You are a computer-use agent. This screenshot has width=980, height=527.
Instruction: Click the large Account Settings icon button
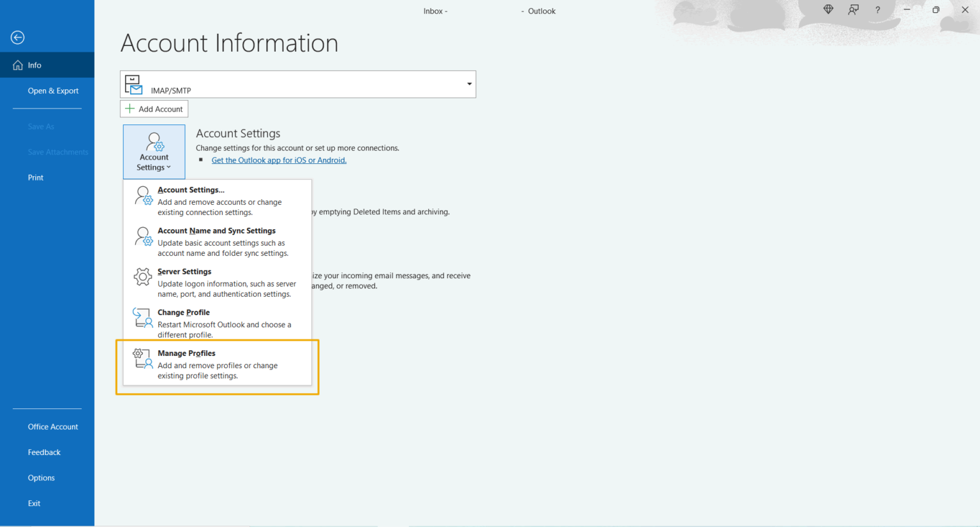(153, 151)
